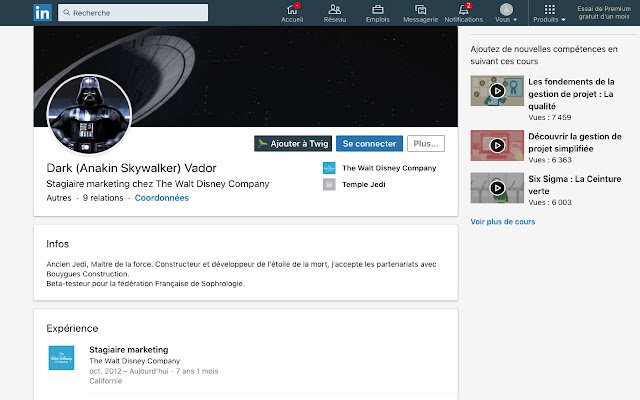Click the Temple Jedi school icon
This screenshot has width=640, height=400.
329,184
